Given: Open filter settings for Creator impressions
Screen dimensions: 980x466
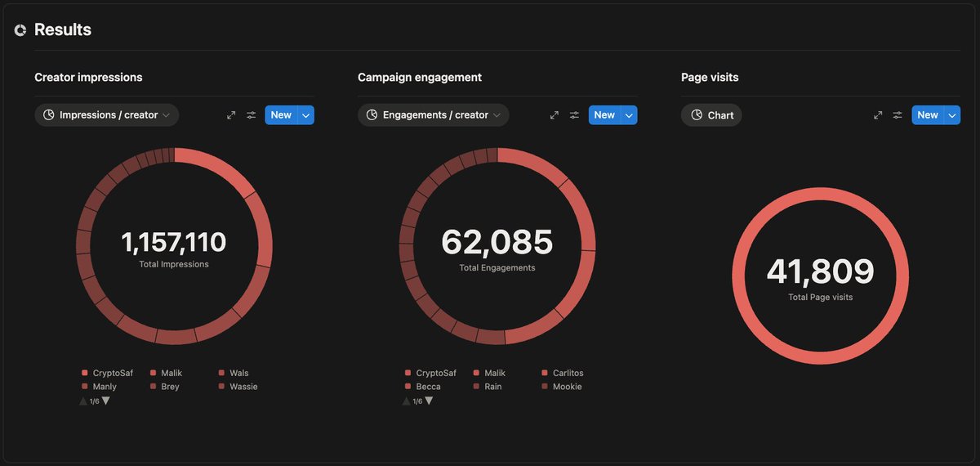Looking at the screenshot, I should point(252,115).
